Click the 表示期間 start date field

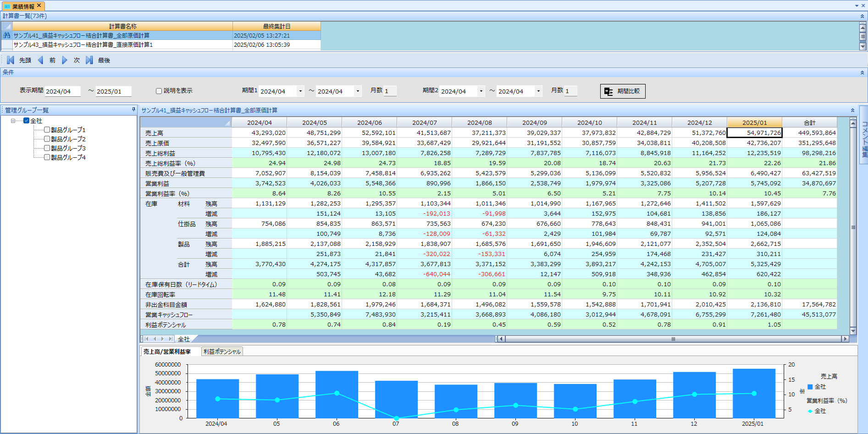pyautogui.click(x=63, y=91)
